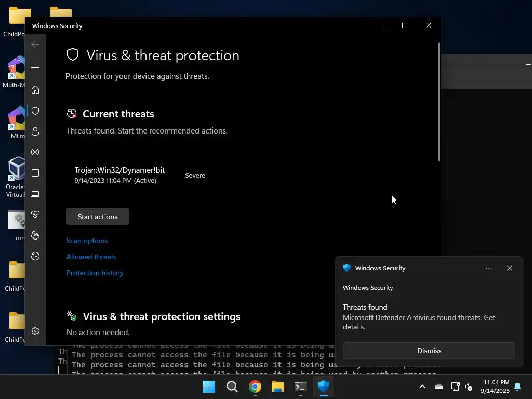Select the MEm desktop shortcut
Image resolution: width=532 pixels, height=399 pixels.
point(16,123)
